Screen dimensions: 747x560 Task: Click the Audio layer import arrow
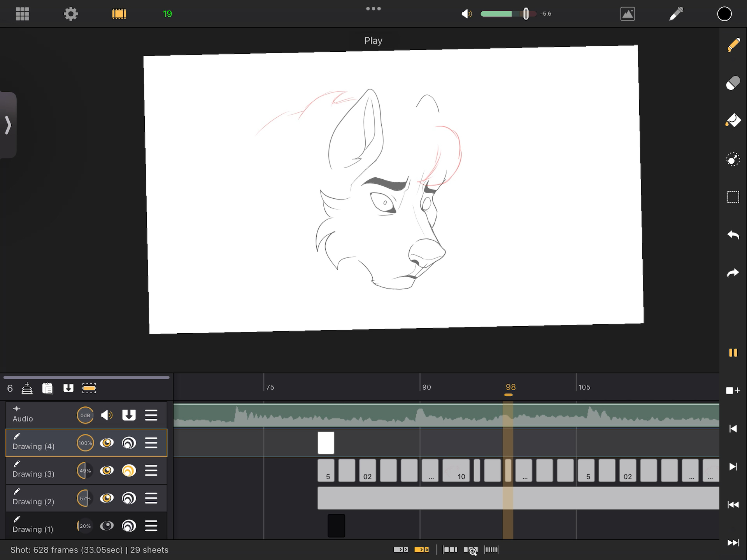point(129,415)
